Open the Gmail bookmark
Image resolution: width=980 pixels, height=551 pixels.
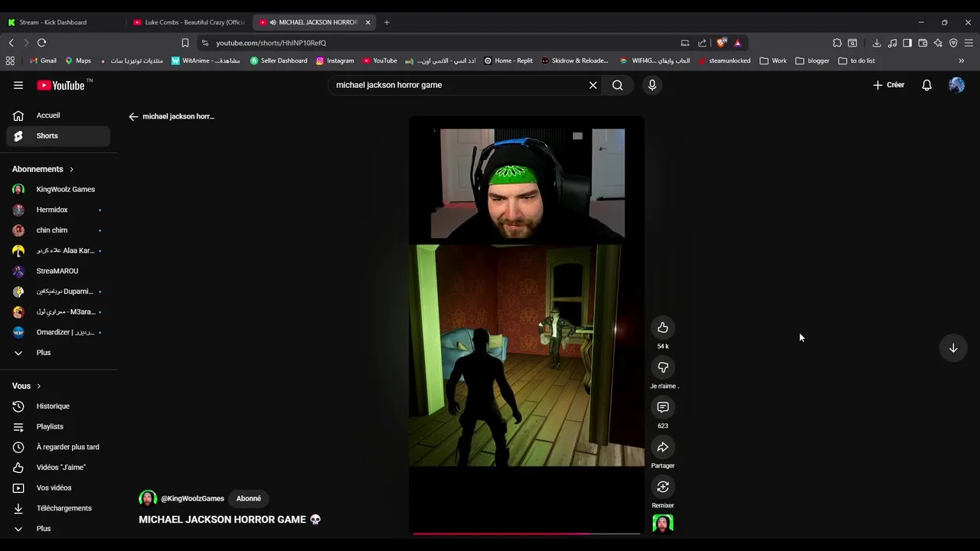pos(43,60)
